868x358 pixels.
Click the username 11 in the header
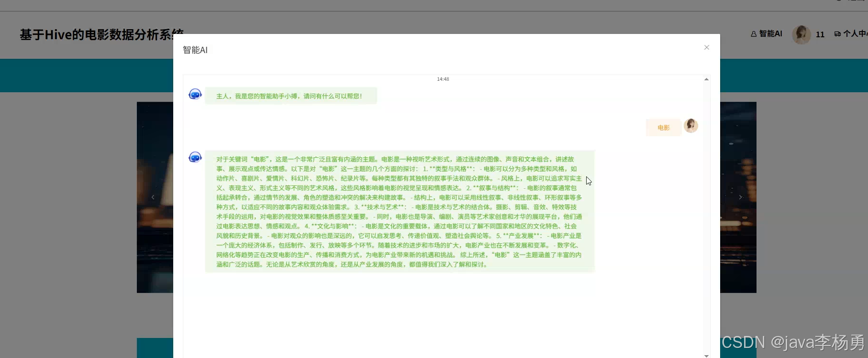pyautogui.click(x=820, y=34)
